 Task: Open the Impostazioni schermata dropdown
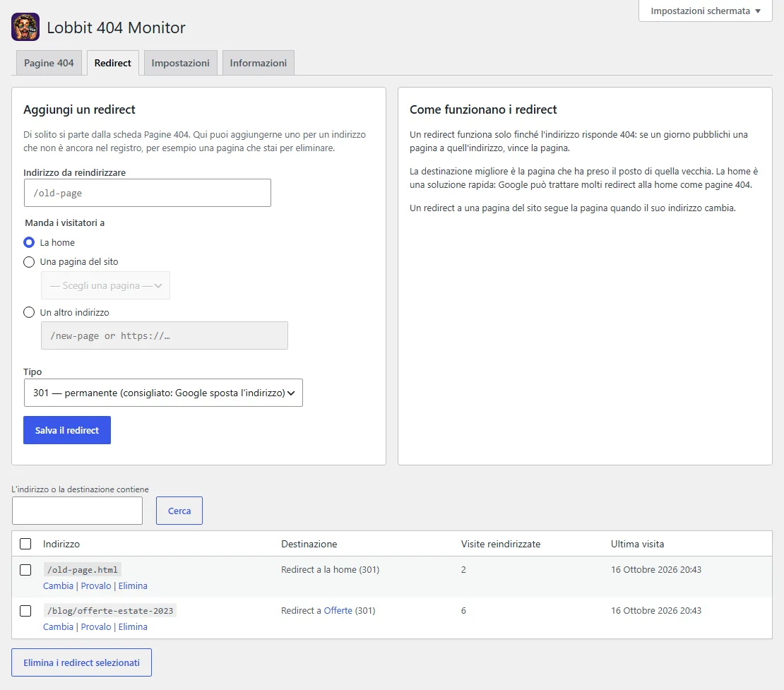tap(705, 11)
